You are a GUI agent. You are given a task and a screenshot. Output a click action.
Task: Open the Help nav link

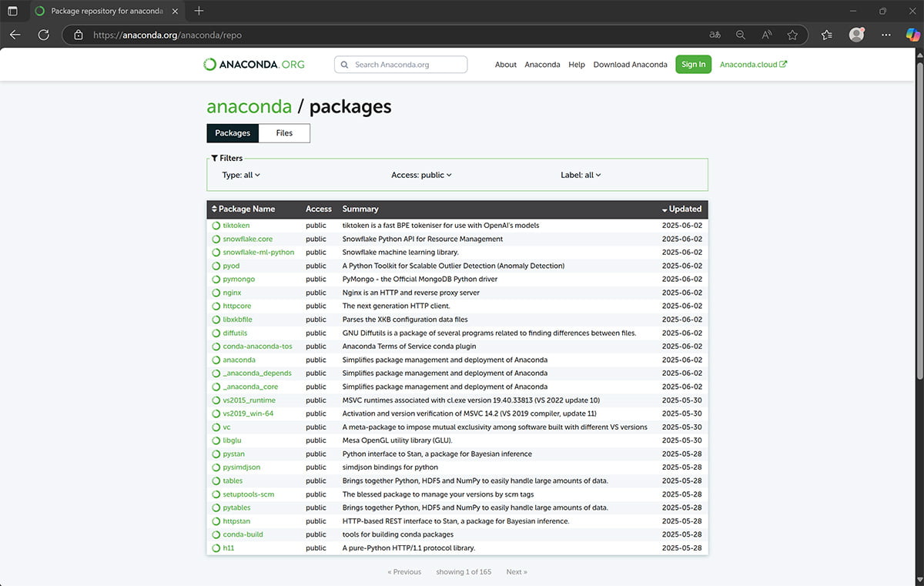[x=577, y=65]
